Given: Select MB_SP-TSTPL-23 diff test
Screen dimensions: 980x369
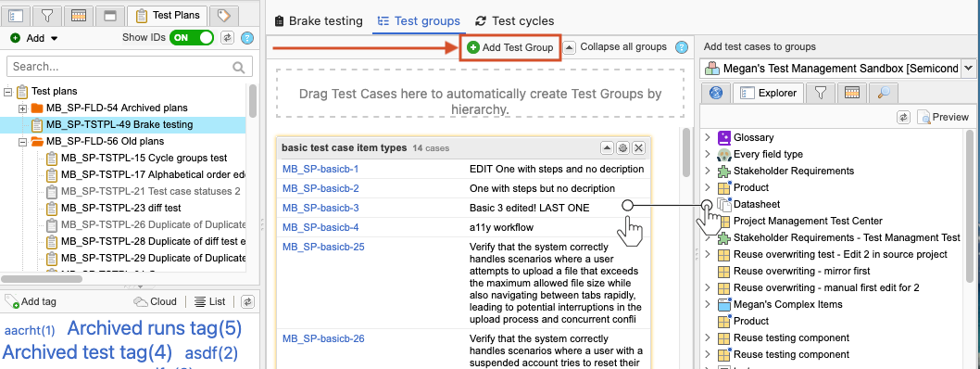Looking at the screenshot, I should click(121, 208).
